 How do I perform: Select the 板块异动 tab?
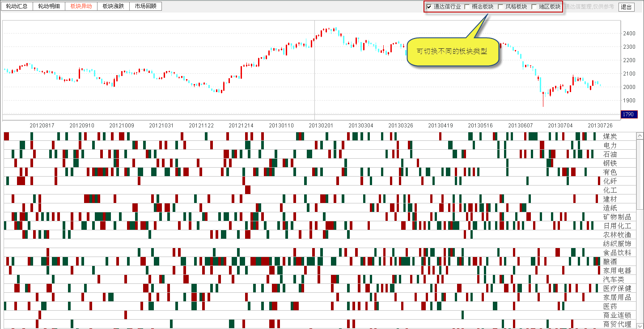coord(81,6)
